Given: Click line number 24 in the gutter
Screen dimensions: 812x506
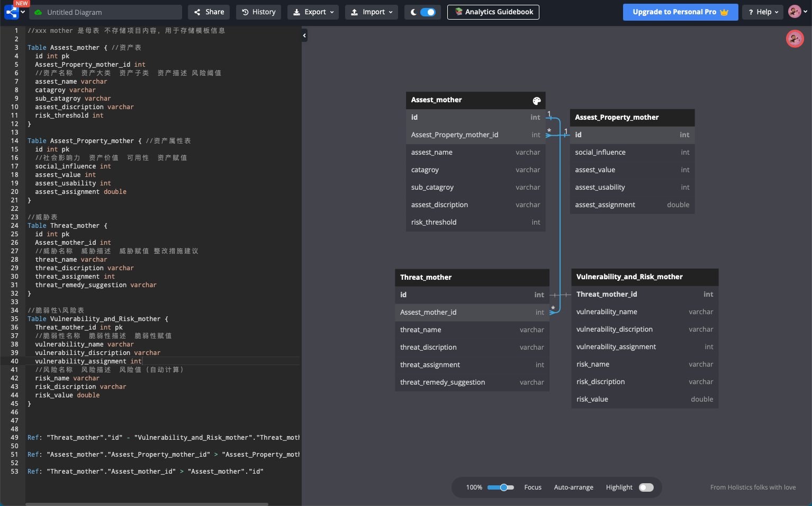Looking at the screenshot, I should (14, 226).
